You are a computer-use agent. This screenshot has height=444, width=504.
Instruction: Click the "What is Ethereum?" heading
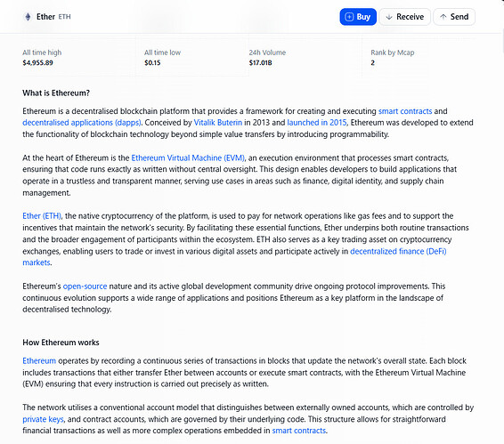click(56, 93)
